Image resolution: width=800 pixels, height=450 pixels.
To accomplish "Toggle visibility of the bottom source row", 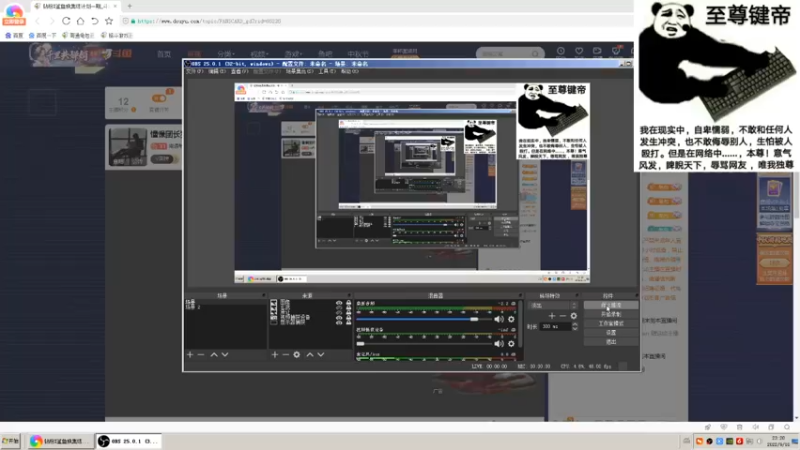I will 339,322.
